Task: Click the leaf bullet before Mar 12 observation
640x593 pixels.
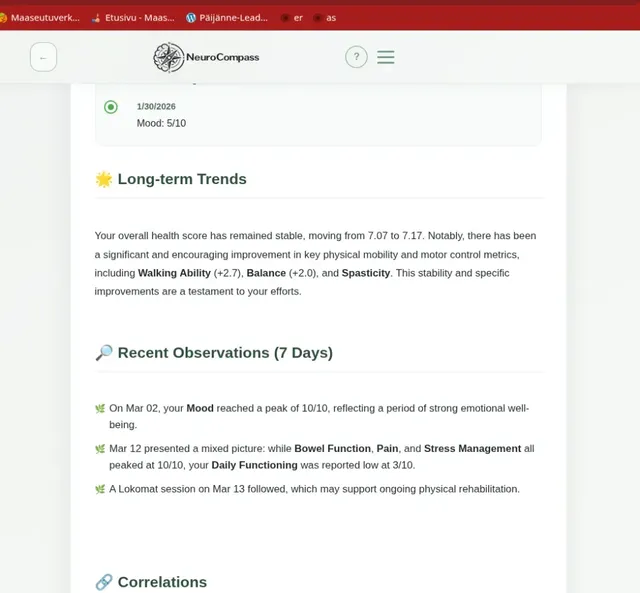Action: [100, 449]
